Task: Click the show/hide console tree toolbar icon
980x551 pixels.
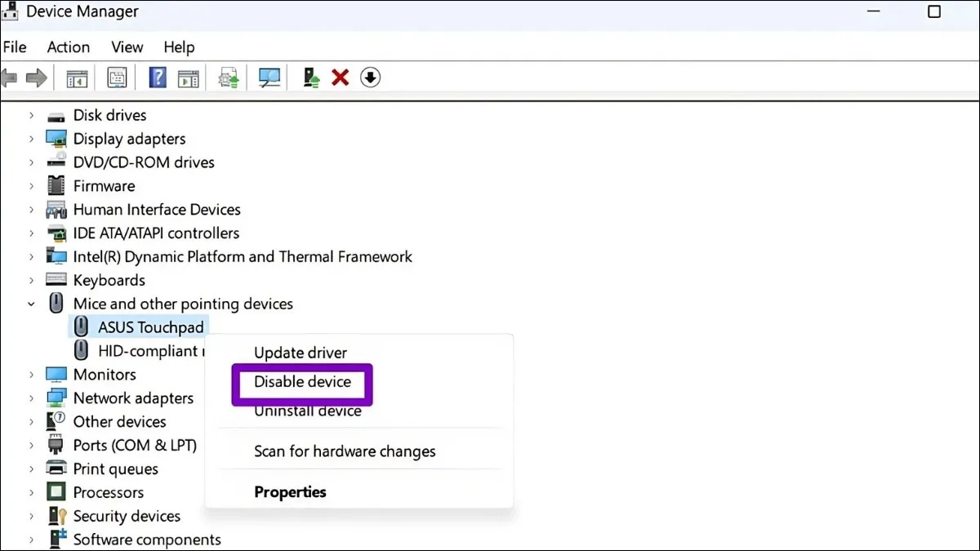Action: pos(77,78)
